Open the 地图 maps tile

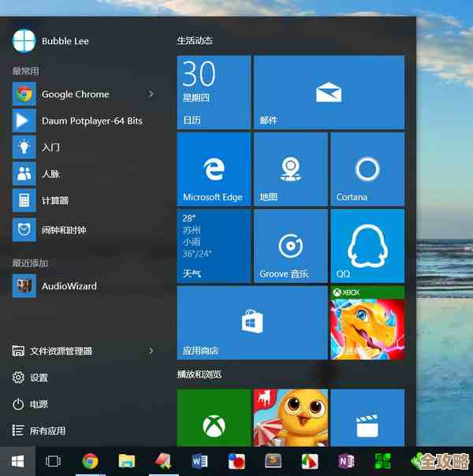pos(291,169)
